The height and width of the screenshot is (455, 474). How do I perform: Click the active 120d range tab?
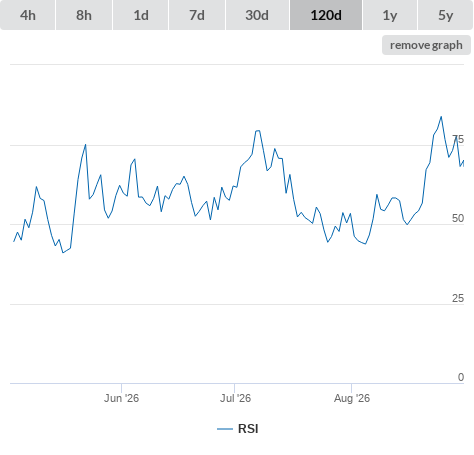click(x=326, y=15)
